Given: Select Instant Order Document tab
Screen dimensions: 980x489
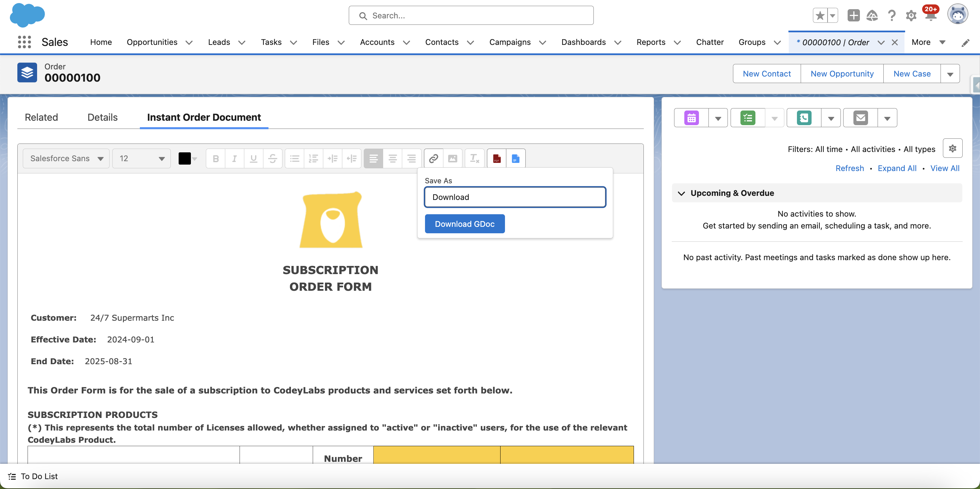Looking at the screenshot, I should pos(204,118).
